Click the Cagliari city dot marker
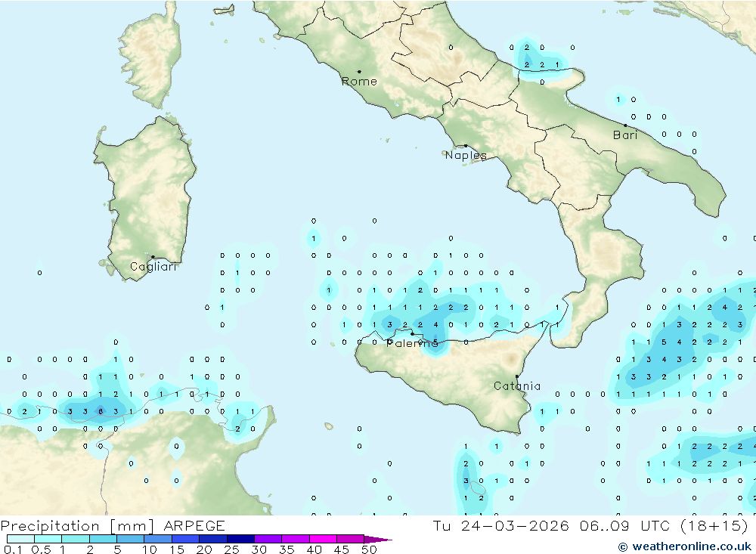This screenshot has height=554, width=756. tap(153, 257)
